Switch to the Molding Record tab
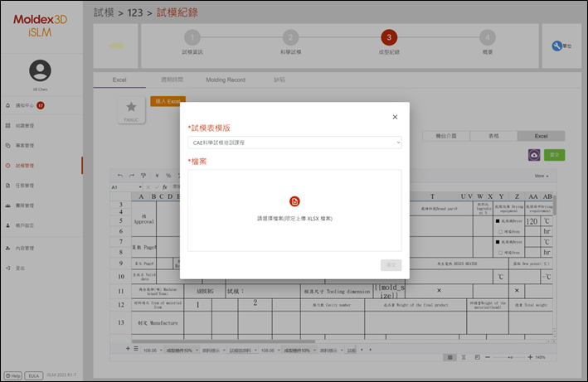The width and height of the screenshot is (588, 382). click(x=226, y=80)
